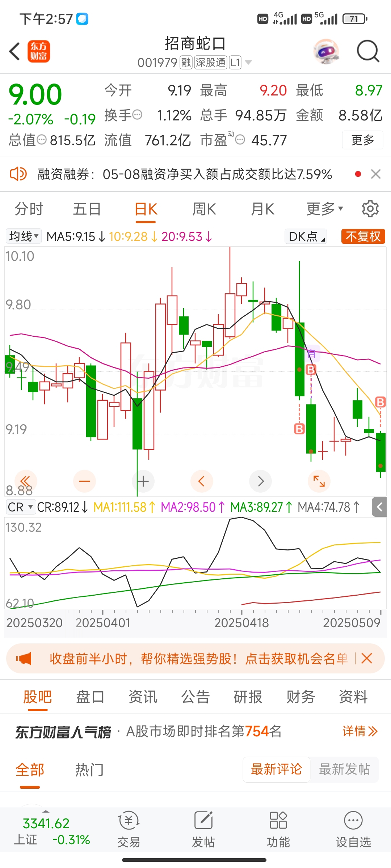Expand chart to fullscreen icon
391x868 pixels.
coord(319,481)
